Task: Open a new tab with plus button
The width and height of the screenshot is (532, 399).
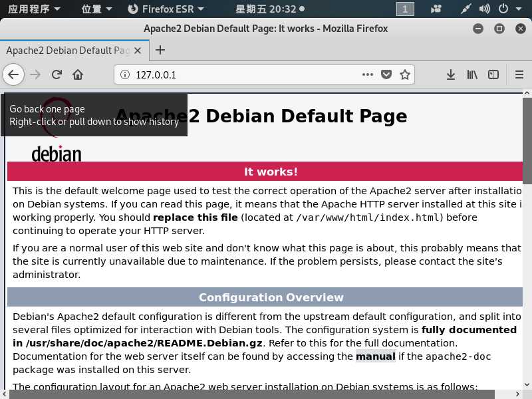Action: [x=160, y=51]
